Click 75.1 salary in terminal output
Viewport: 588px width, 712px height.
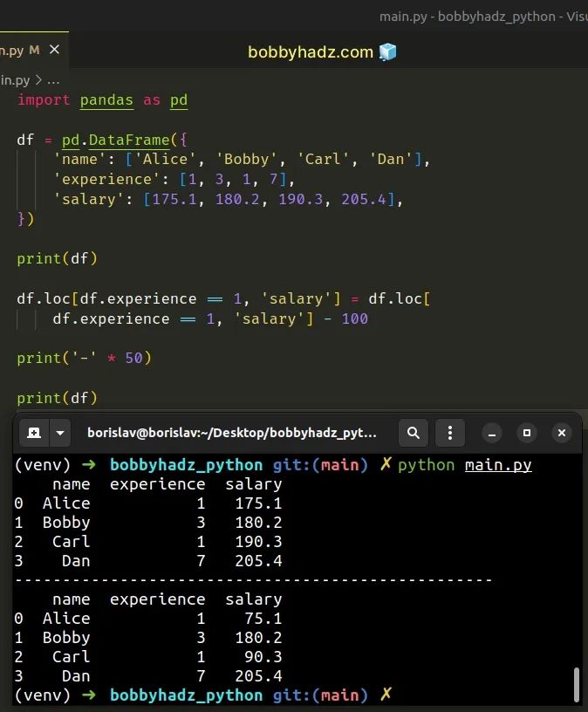pos(263,619)
